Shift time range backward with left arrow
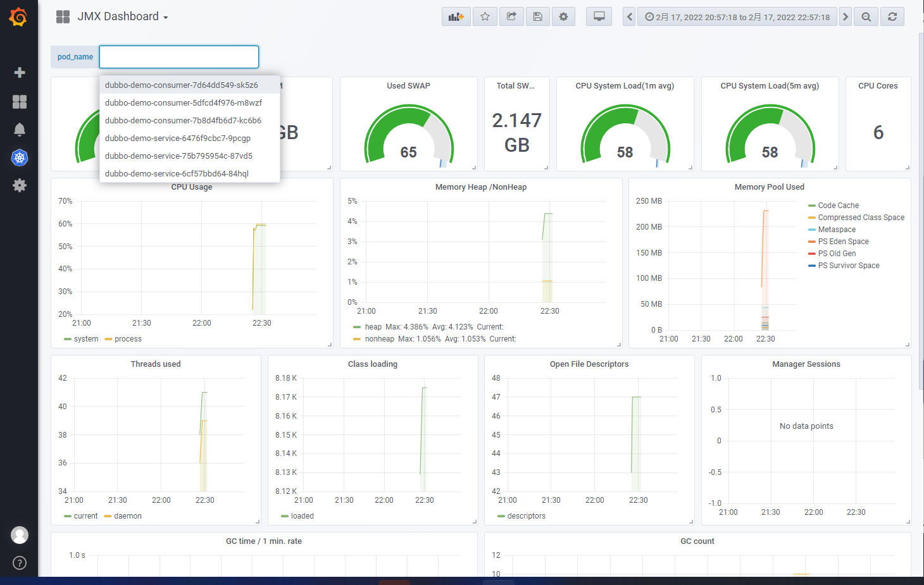 click(629, 17)
